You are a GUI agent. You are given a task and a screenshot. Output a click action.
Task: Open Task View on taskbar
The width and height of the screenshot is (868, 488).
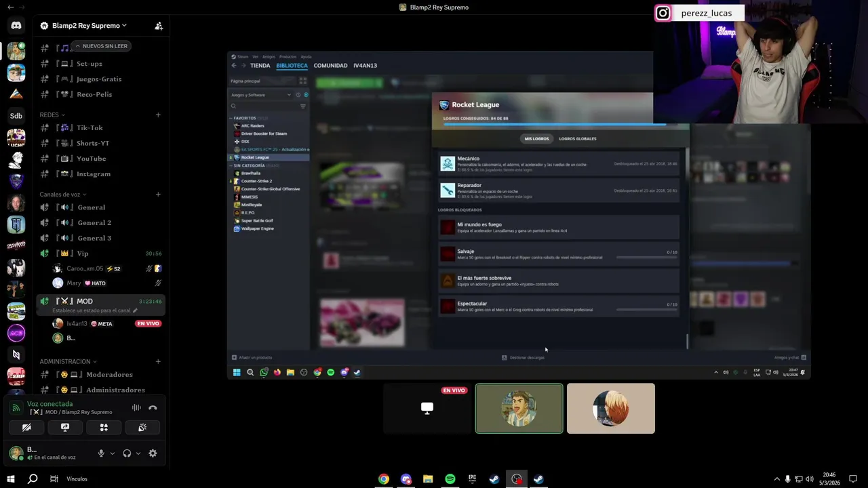[54, 479]
